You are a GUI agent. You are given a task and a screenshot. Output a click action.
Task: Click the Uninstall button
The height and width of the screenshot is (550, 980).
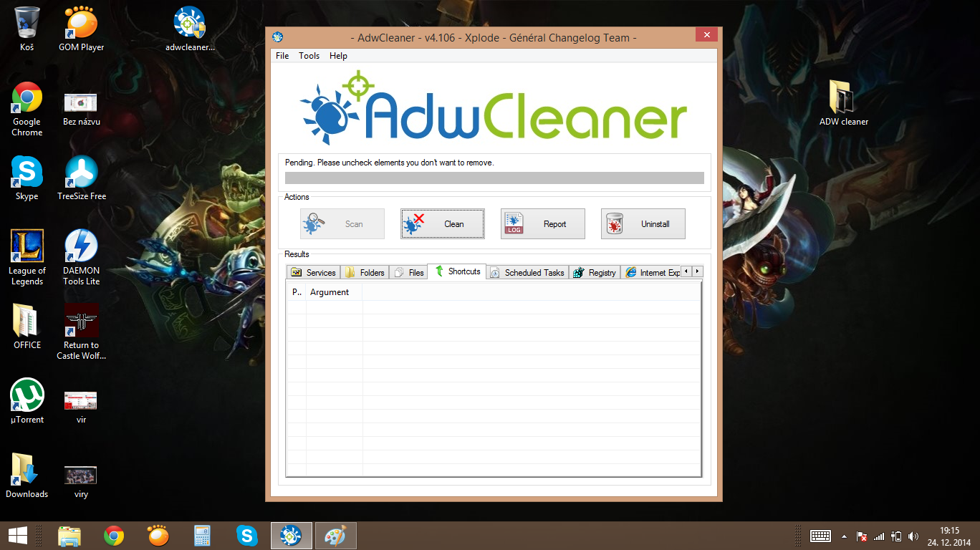pos(643,224)
